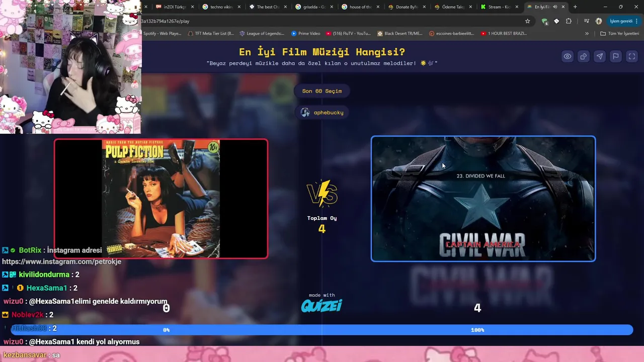Open the instagram.com/petrokje link in chat
Screen dimensions: 644x362
(61, 261)
